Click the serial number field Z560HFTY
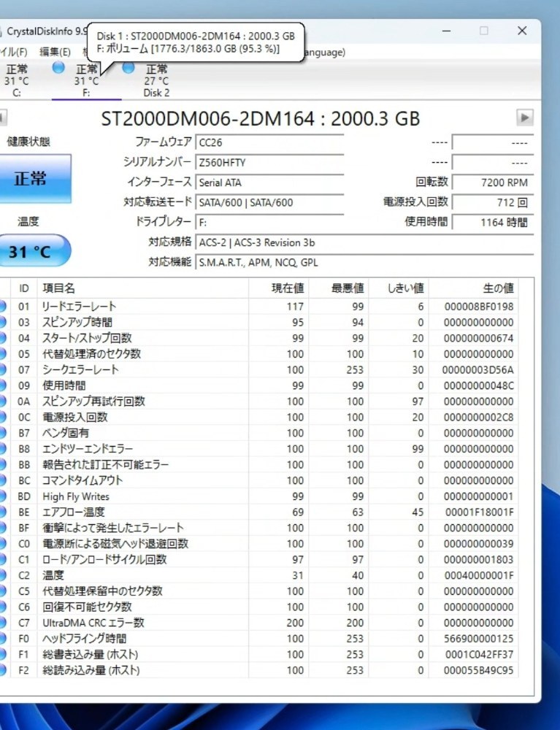Screen dimensions: 560x730 (269, 163)
